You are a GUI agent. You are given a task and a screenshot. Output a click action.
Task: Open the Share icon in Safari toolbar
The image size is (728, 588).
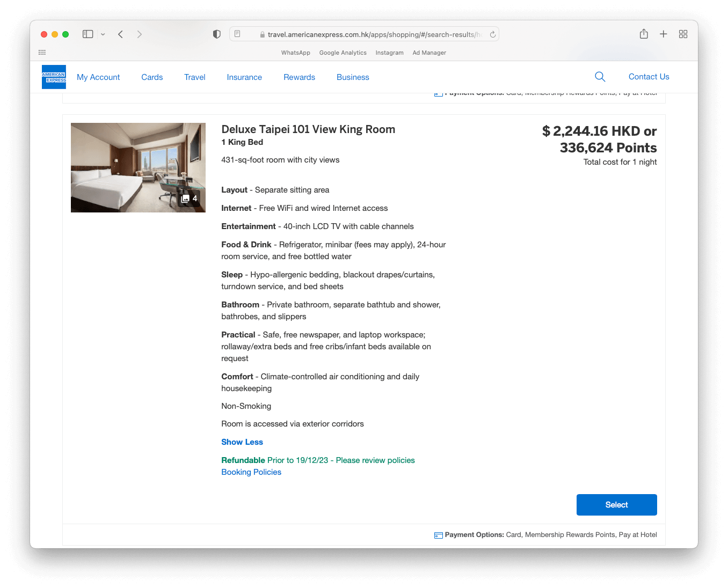pos(644,34)
